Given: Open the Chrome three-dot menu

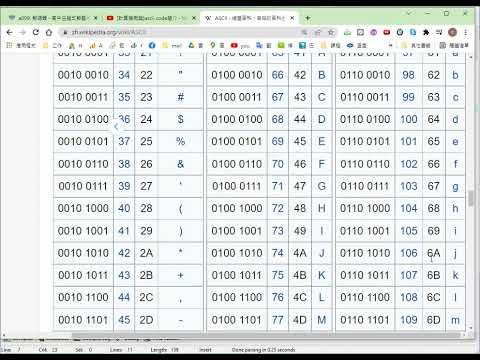Looking at the screenshot, I should tap(465, 32).
